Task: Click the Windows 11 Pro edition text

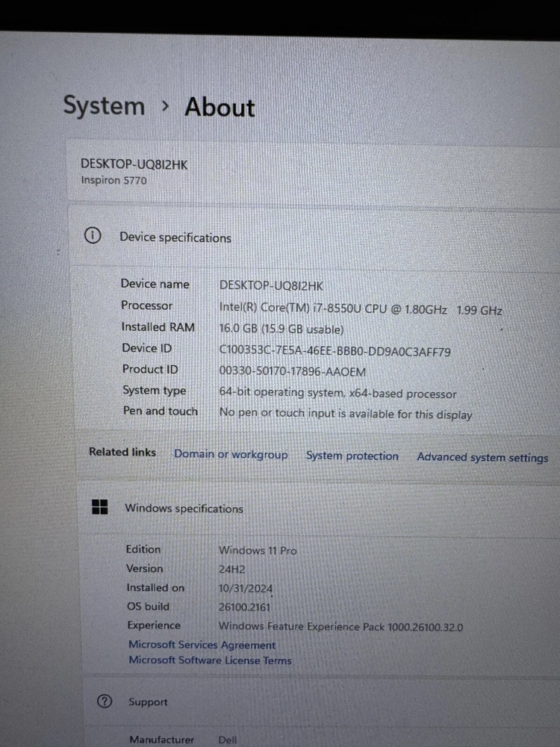Action: click(257, 551)
